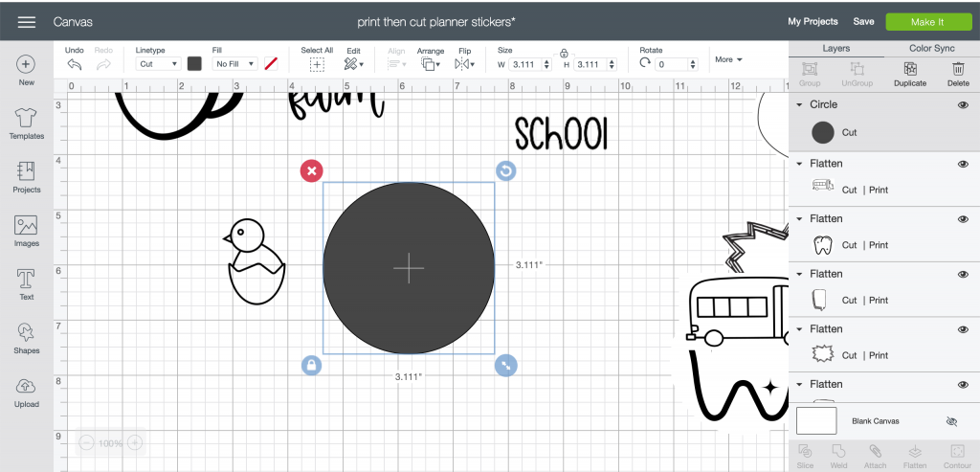Image resolution: width=980 pixels, height=472 pixels.
Task: Collapse the burst-shape Flatten group
Action: (799, 328)
